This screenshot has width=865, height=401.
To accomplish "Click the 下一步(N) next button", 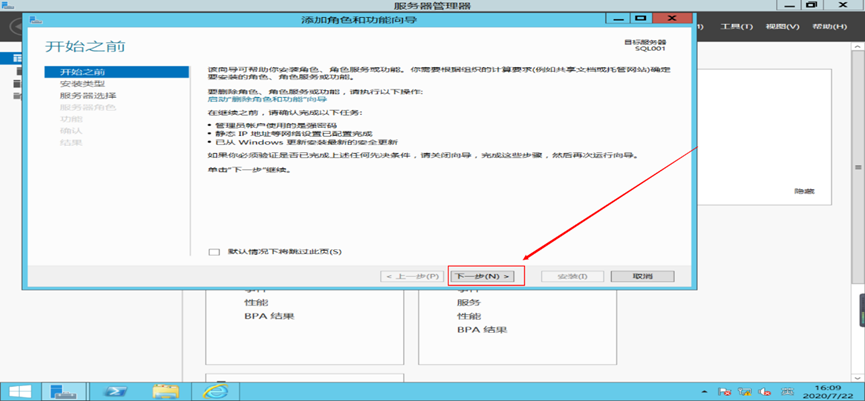I will pyautogui.click(x=482, y=276).
